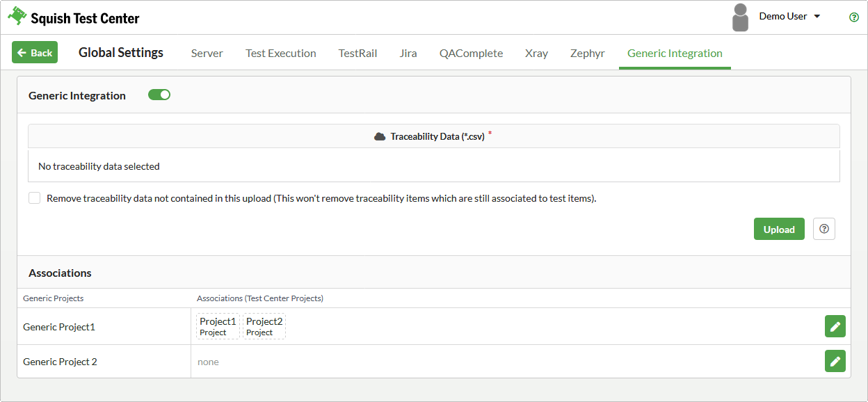Edit associations for Generic Project 2
Viewport: 868px width, 402px height.
tap(835, 361)
